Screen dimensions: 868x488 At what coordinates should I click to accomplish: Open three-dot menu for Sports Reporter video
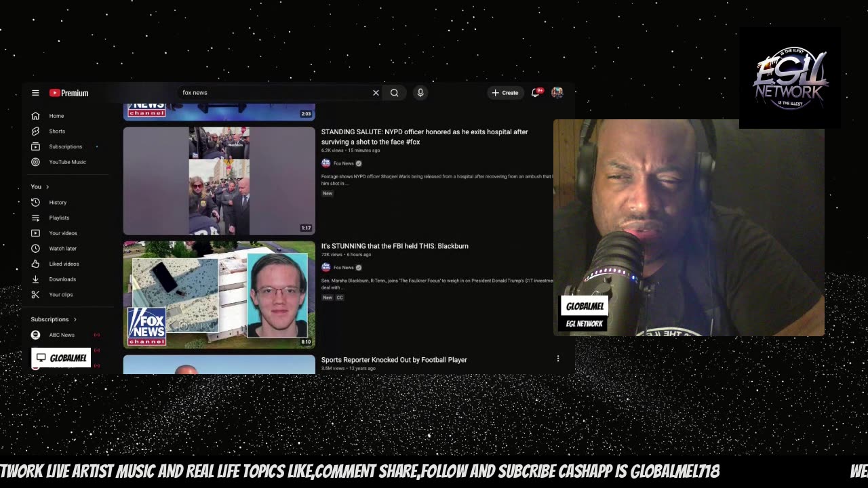point(558,359)
